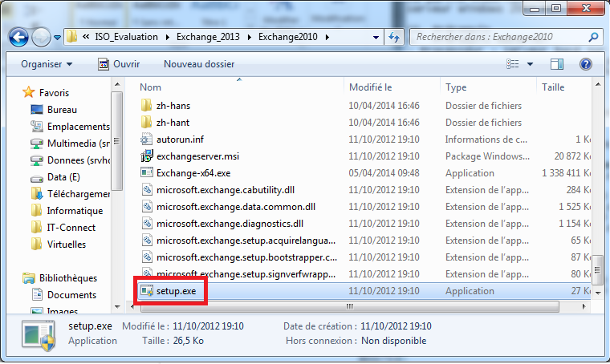
Task: Expand arrow after Exchange_2013 breadcrumb
Action: pos(249,37)
